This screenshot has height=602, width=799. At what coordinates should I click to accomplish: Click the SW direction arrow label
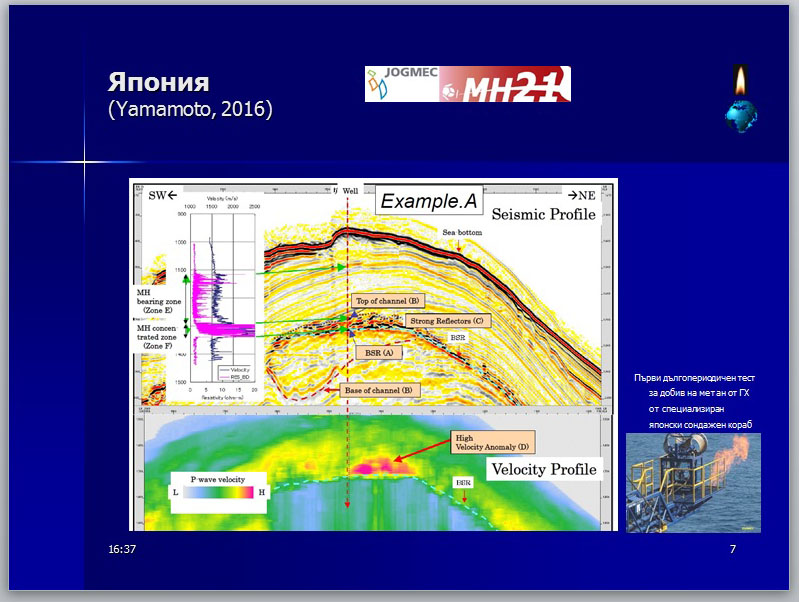click(x=162, y=194)
